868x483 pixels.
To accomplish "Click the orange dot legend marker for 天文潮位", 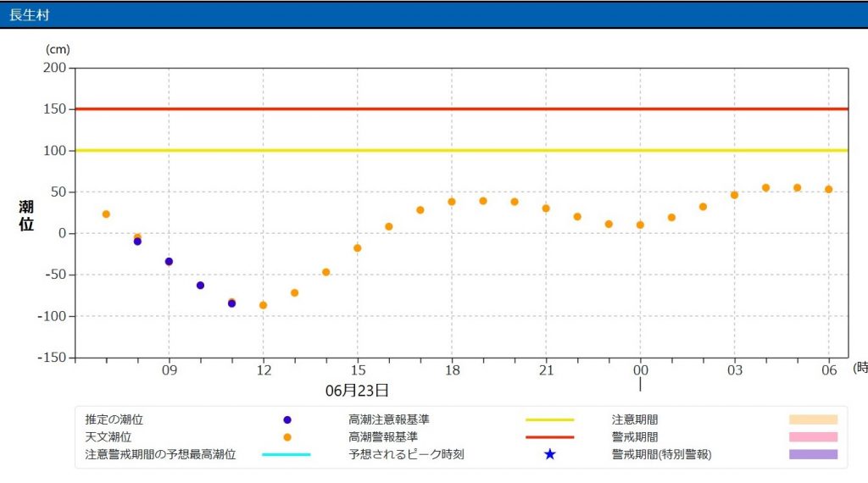I will (x=287, y=437).
